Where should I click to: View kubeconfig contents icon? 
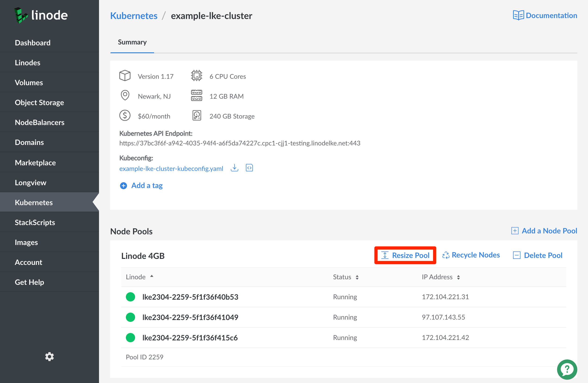pyautogui.click(x=249, y=168)
